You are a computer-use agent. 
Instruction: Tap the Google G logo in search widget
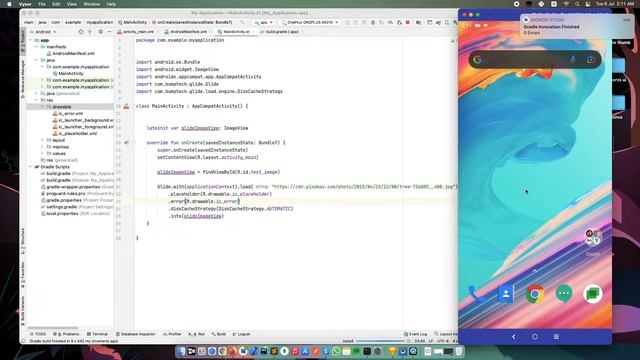(478, 60)
